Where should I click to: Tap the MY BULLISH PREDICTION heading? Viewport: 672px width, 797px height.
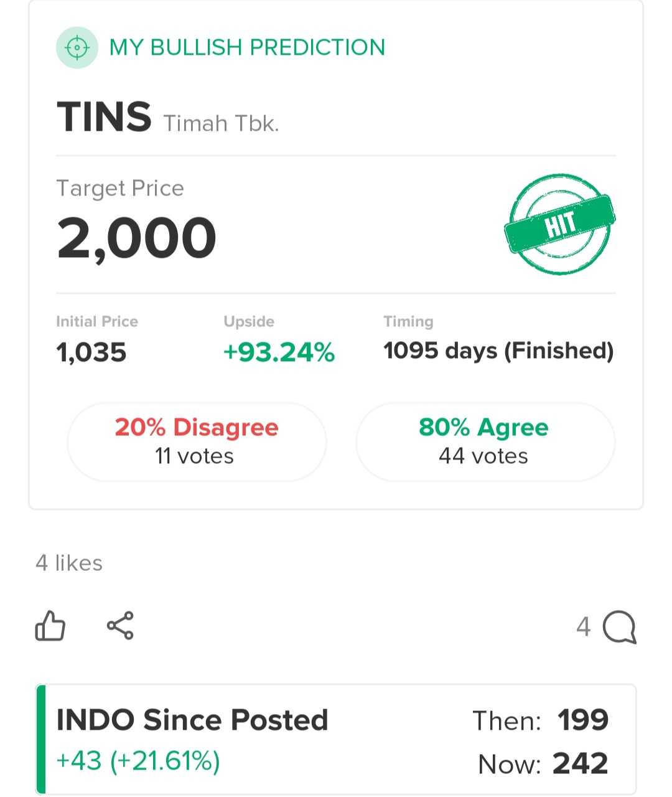(247, 47)
